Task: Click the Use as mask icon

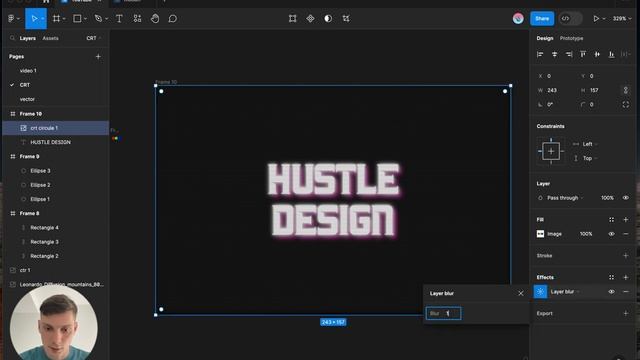Action: tap(328, 18)
